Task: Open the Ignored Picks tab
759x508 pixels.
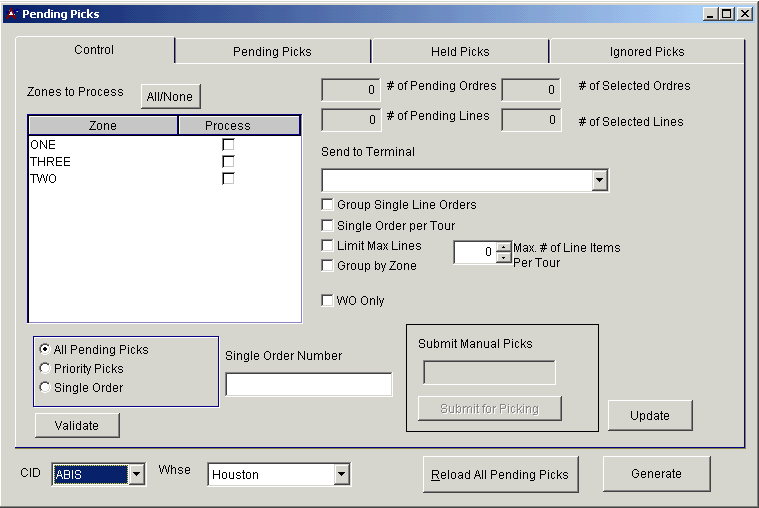Action: point(646,52)
